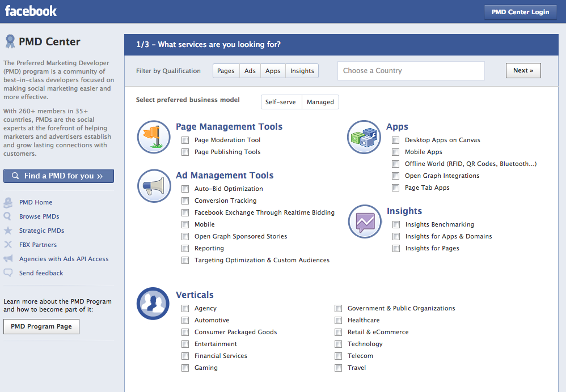Select the Self-serve business model
This screenshot has width=566, height=392.
tap(280, 102)
